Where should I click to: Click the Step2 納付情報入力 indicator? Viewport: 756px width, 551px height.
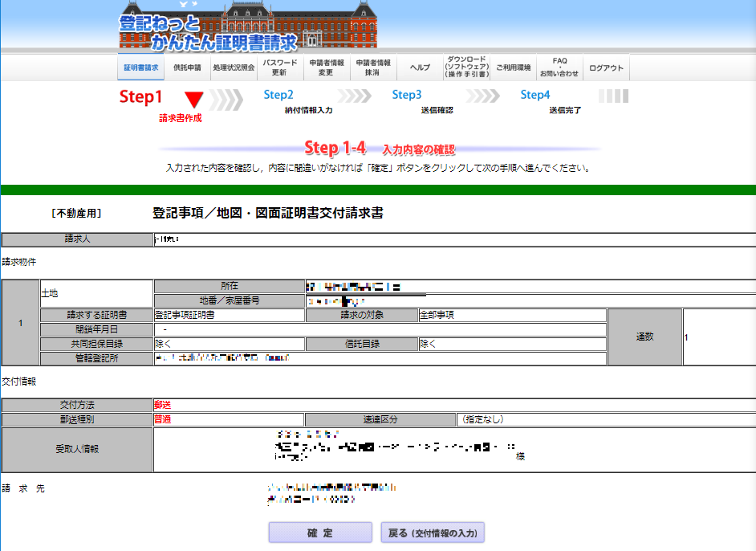pyautogui.click(x=297, y=102)
